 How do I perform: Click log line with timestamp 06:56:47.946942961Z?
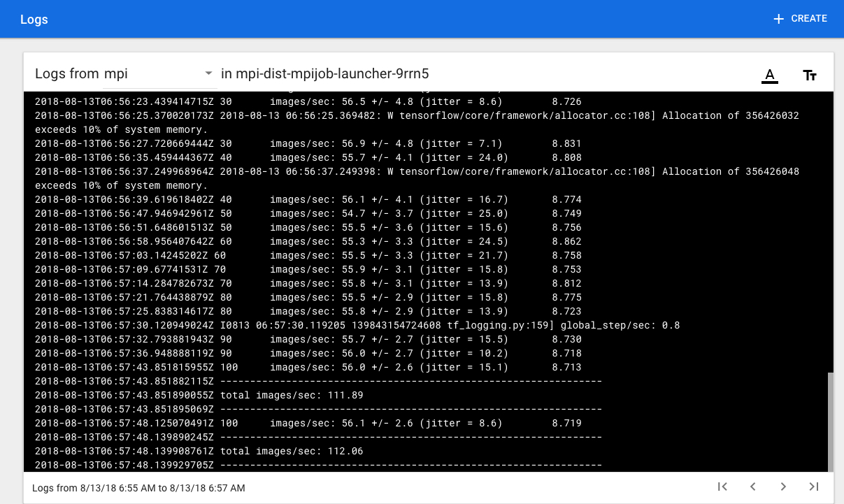[308, 213]
